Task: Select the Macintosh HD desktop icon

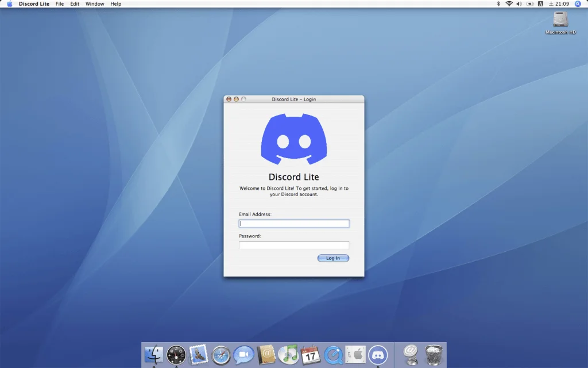Action: (x=560, y=22)
